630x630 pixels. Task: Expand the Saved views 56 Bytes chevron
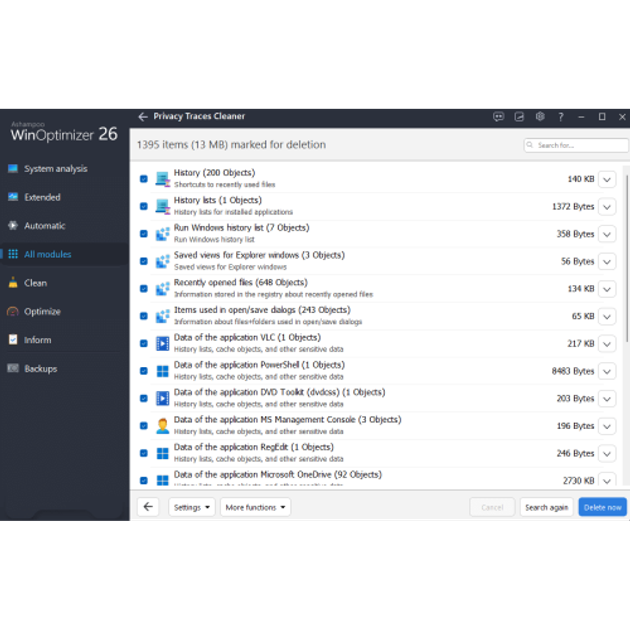[607, 262]
